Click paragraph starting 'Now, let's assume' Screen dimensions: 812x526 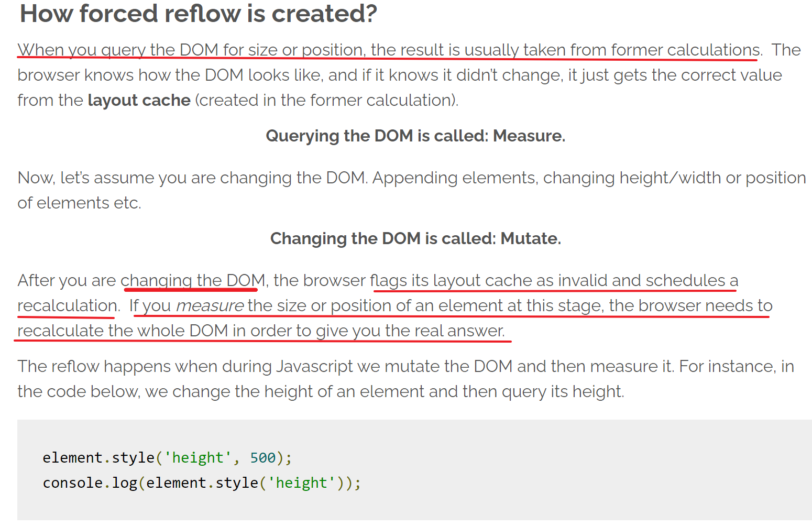coord(411,190)
